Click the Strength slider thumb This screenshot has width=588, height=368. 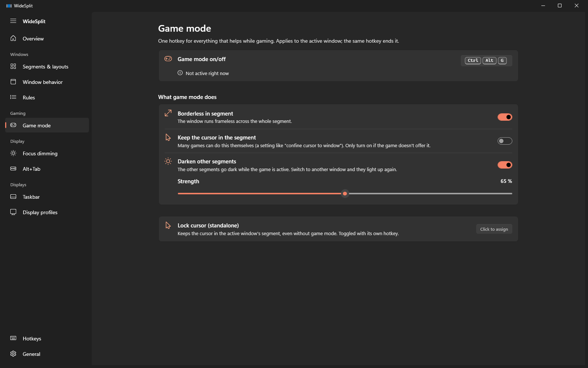345,194
